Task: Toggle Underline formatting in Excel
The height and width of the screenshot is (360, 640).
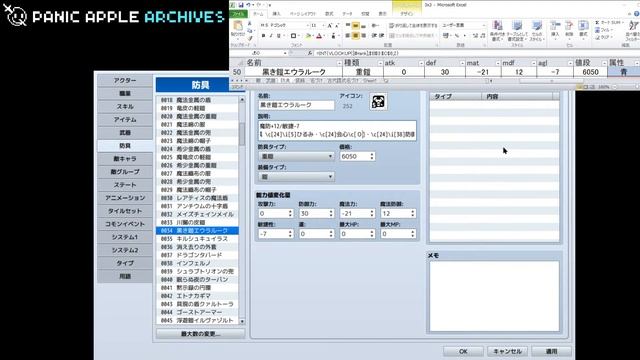Action: 279,36
